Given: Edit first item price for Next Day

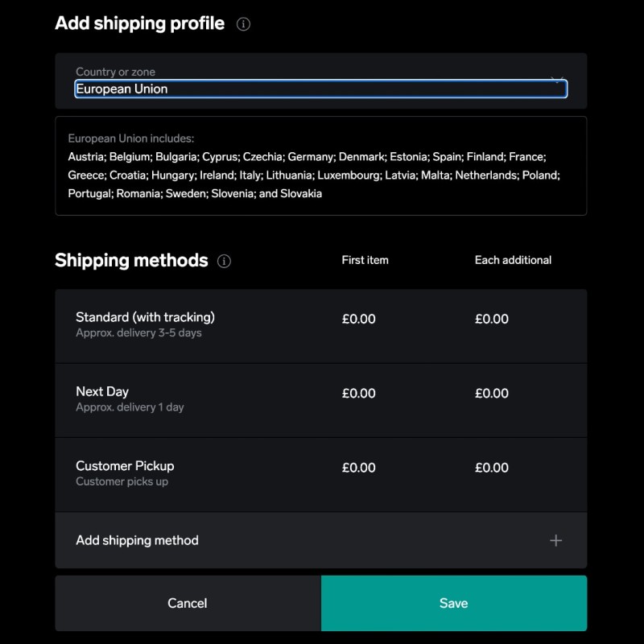Looking at the screenshot, I should click(x=358, y=393).
